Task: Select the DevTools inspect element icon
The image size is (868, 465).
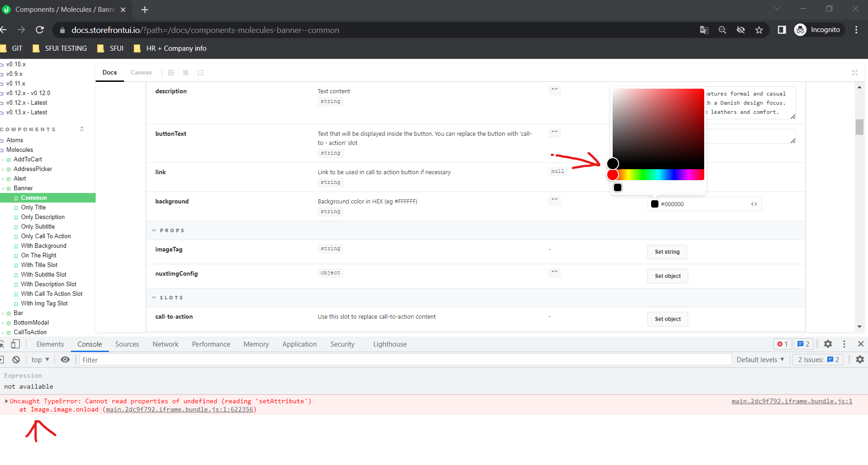Action: click(x=3, y=344)
